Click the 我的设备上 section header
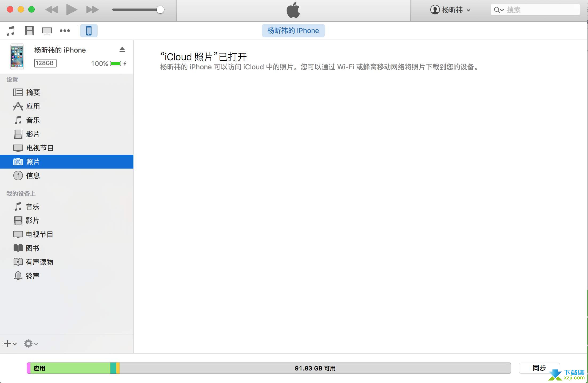 pos(21,194)
